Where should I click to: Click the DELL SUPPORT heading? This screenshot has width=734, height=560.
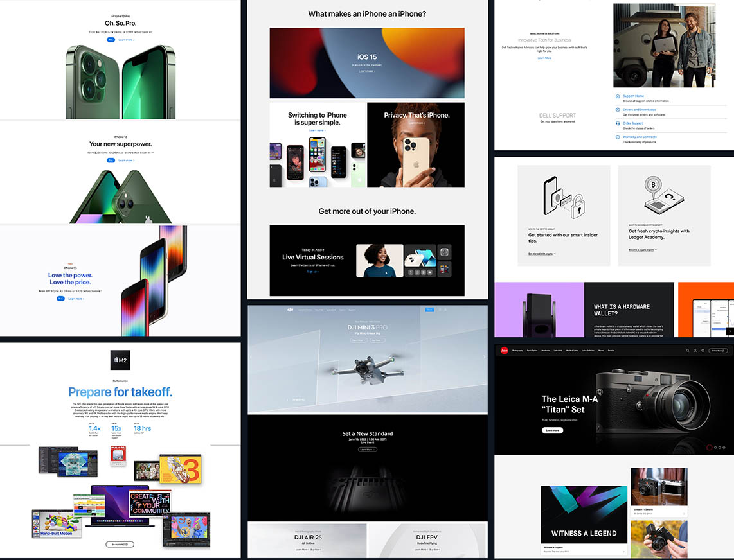557,115
